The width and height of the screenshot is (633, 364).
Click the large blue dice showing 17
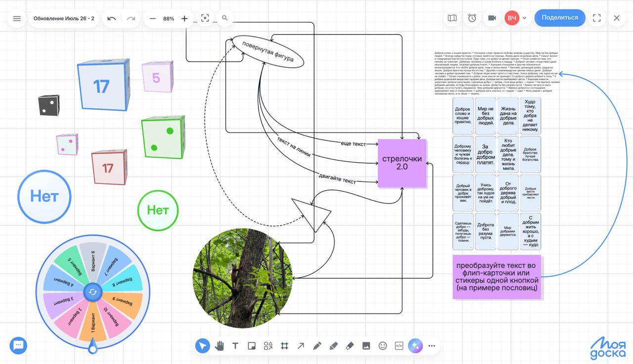click(x=103, y=85)
